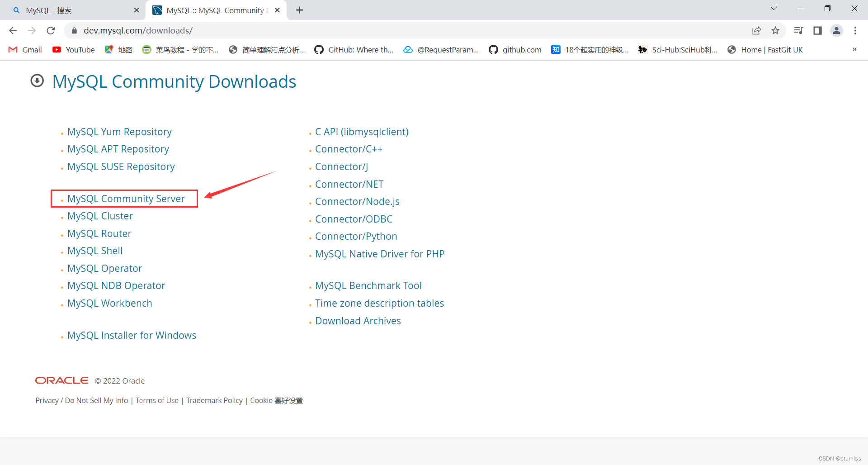Image resolution: width=868 pixels, height=465 pixels.
Task: Open MySQL Installer for Windows link
Action: coord(132,335)
